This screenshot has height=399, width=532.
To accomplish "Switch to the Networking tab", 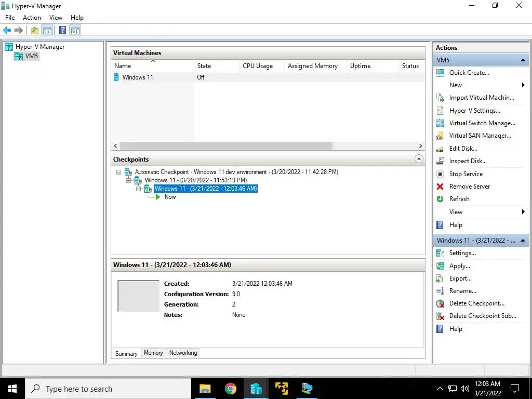I will click(183, 353).
